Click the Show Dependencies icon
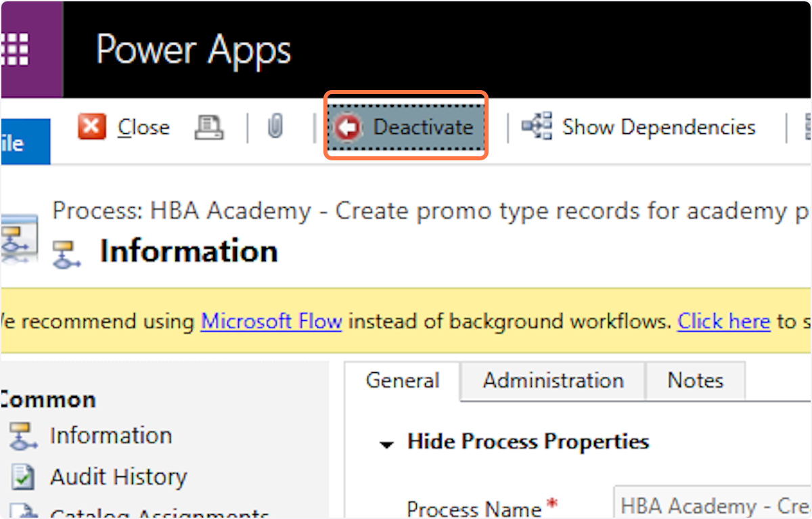This screenshot has height=519, width=812. point(537,127)
